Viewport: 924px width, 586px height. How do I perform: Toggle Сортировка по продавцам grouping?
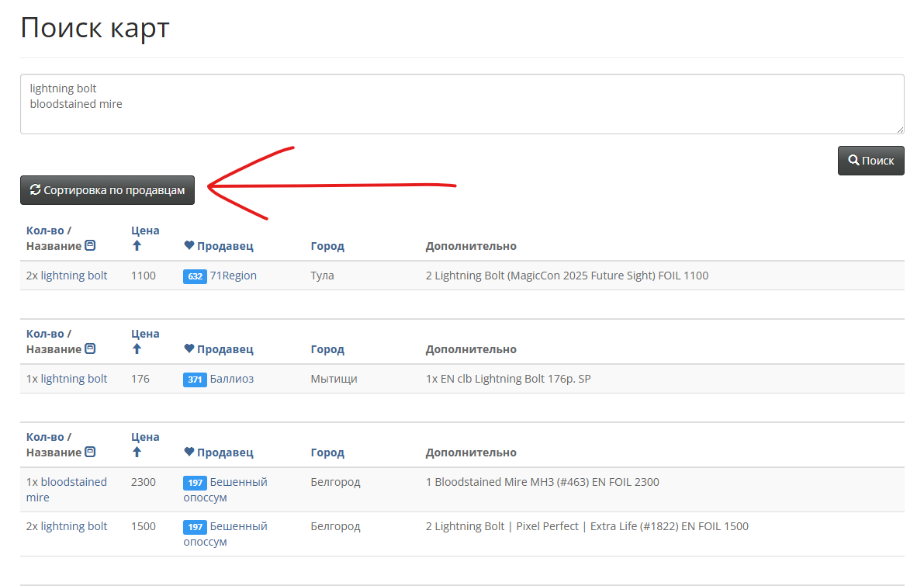pyautogui.click(x=107, y=190)
